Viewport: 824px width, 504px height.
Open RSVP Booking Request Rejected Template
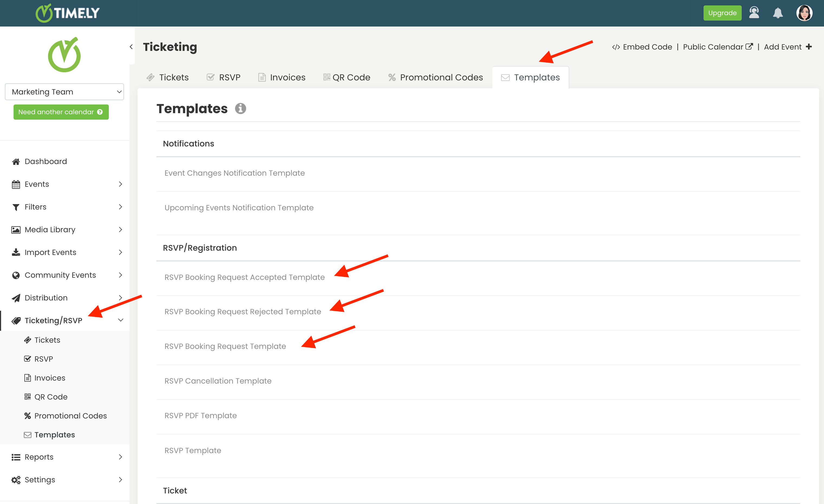pos(243,312)
